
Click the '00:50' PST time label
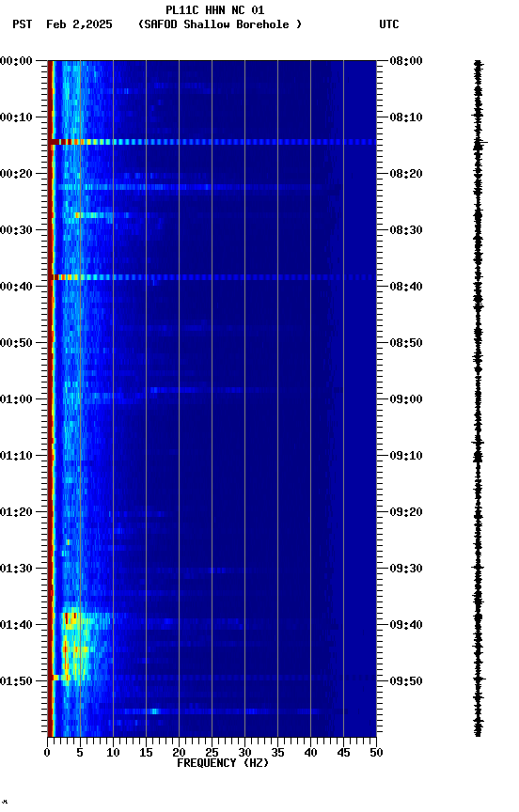coord(16,343)
